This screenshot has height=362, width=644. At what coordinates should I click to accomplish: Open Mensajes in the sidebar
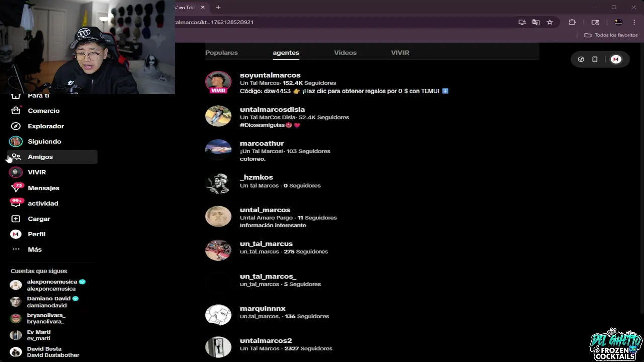tap(44, 188)
